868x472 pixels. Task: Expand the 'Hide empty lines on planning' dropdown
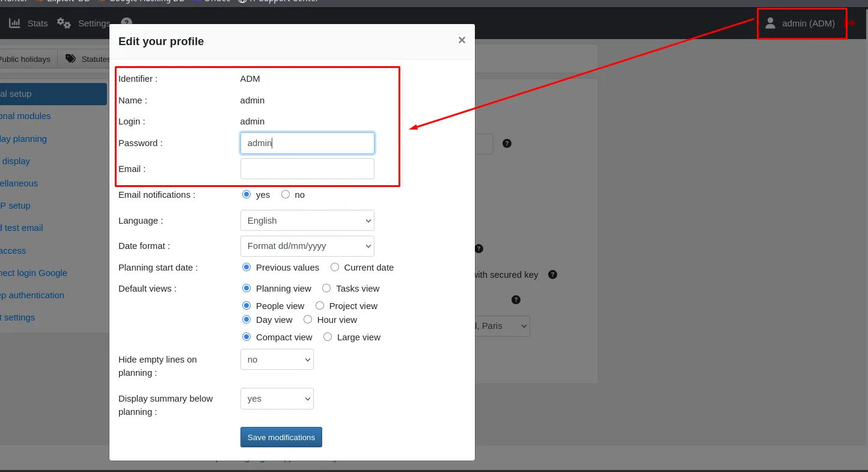point(277,360)
